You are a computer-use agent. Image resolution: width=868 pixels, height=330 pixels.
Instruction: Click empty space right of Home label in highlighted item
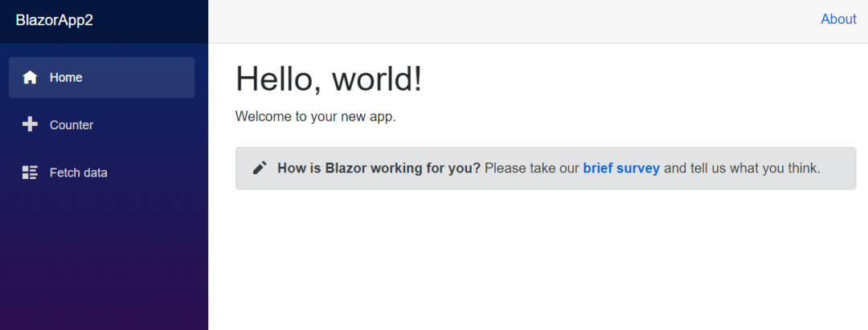tap(138, 77)
